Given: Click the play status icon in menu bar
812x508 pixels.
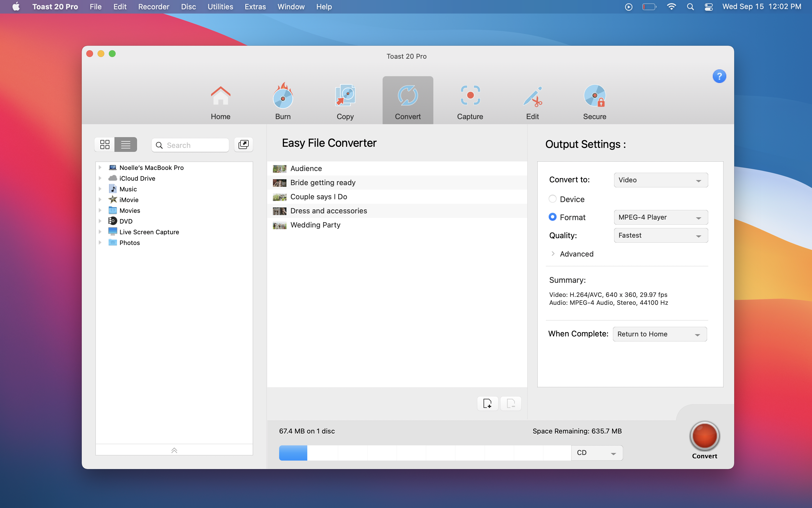Looking at the screenshot, I should 629,7.
